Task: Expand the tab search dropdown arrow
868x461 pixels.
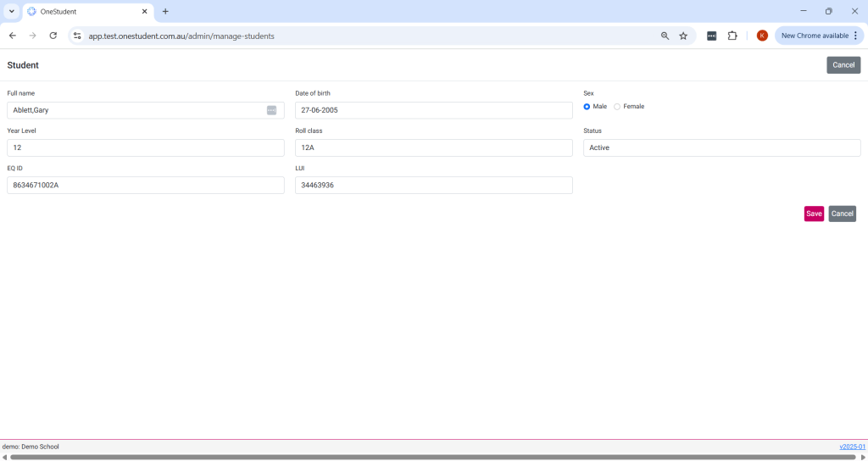Action: tap(12, 11)
